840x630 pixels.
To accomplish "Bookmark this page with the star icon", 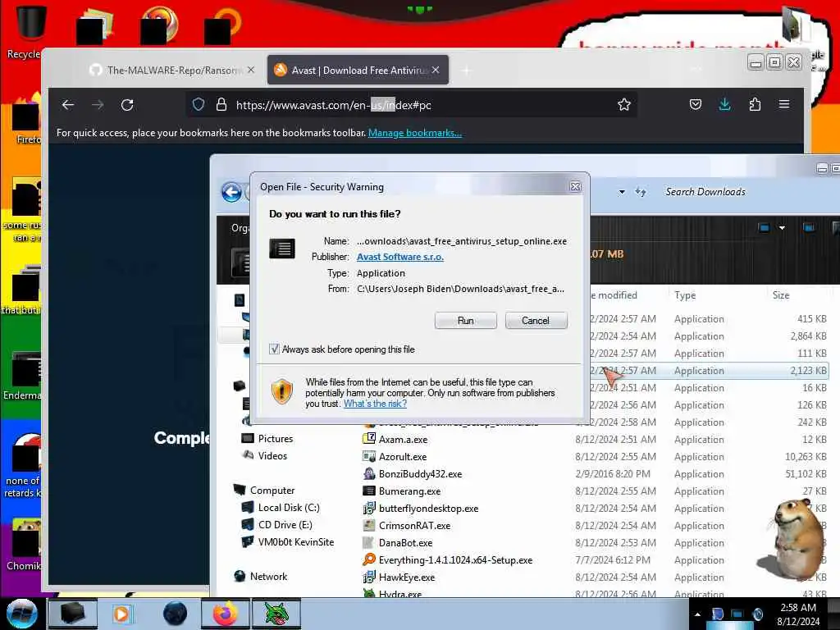I will (624, 104).
